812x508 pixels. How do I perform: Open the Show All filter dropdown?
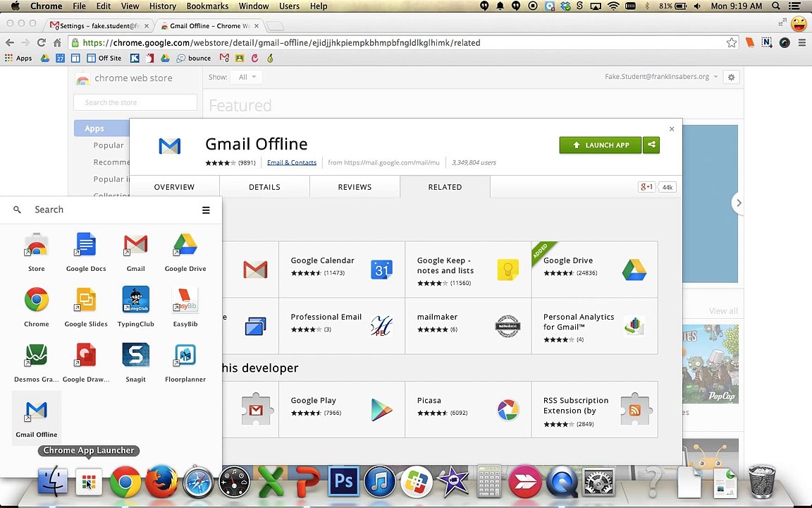(247, 77)
